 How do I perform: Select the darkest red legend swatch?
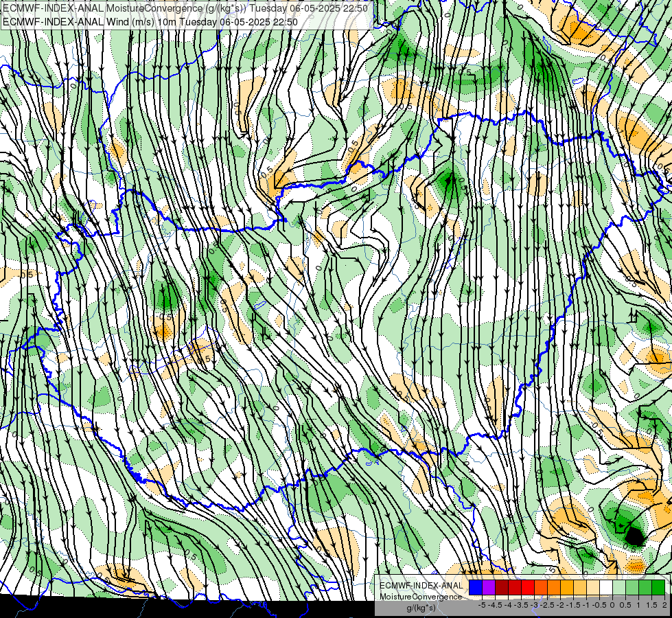pos(502,588)
